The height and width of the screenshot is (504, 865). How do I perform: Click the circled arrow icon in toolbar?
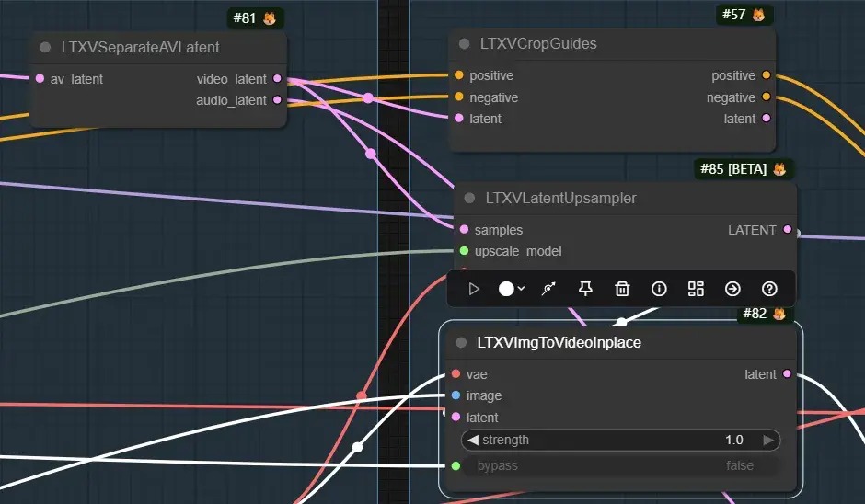[732, 289]
